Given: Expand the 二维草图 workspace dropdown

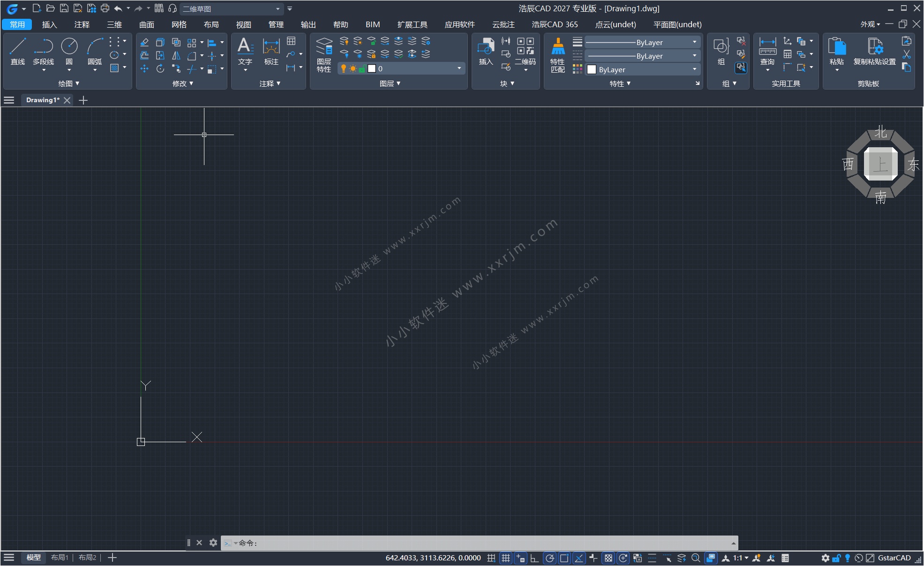Looking at the screenshot, I should pyautogui.click(x=278, y=9).
